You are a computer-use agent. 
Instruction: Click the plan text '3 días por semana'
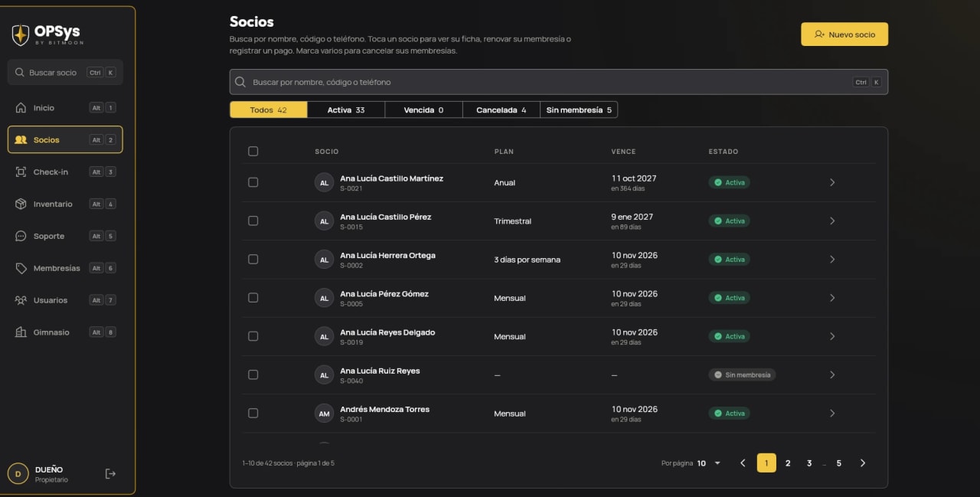[x=527, y=260]
